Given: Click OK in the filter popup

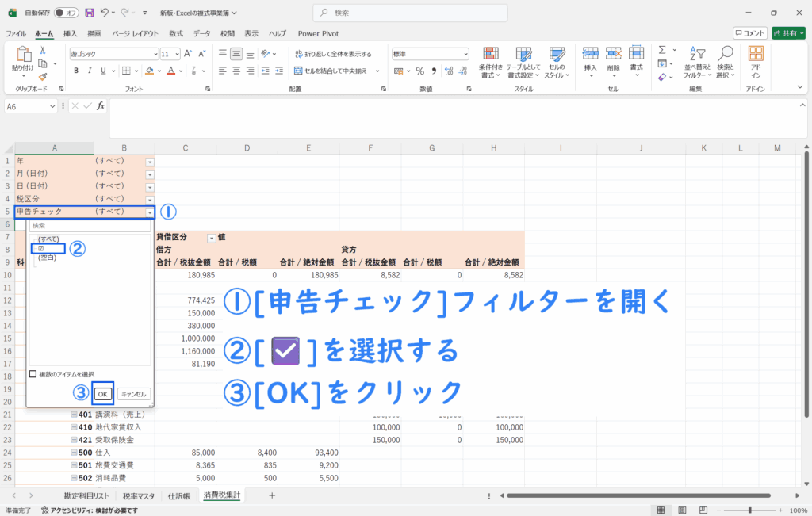Looking at the screenshot, I should [x=102, y=393].
